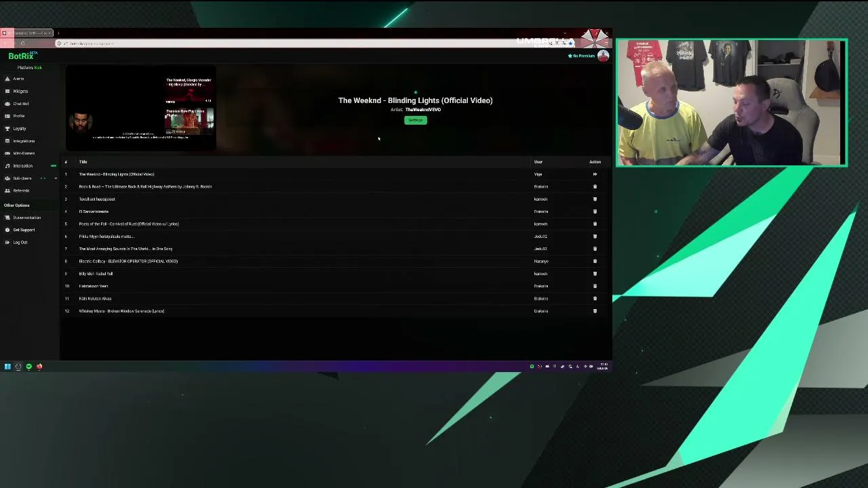868x488 pixels.
Task: Remove Poets of the Fall song from queue
Action: (x=595, y=224)
